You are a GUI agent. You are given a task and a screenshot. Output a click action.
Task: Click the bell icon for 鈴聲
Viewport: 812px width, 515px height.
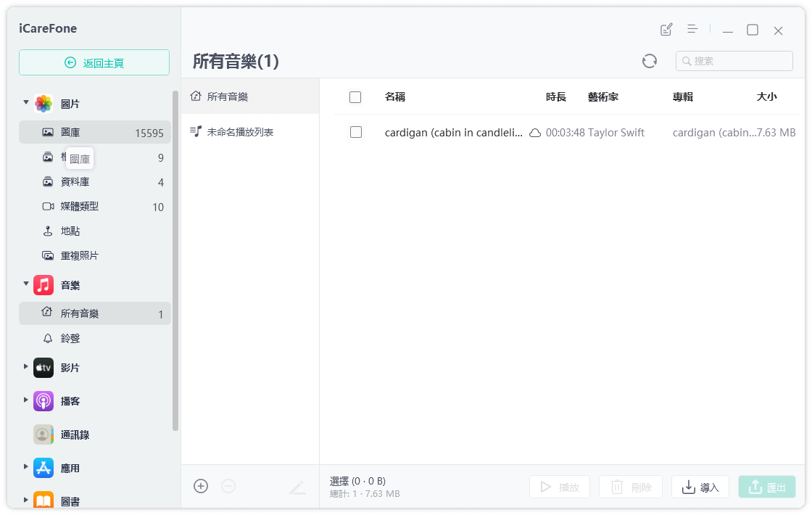(x=48, y=338)
